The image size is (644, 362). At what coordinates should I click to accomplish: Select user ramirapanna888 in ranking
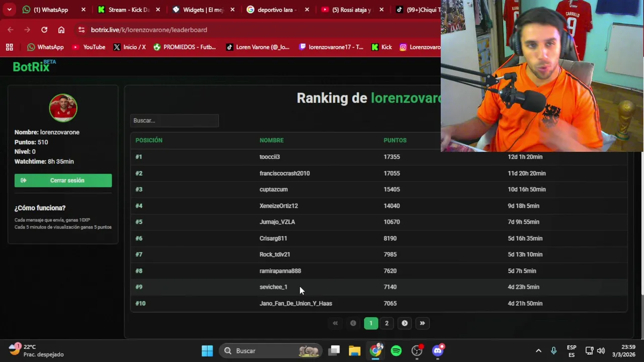tap(280, 271)
